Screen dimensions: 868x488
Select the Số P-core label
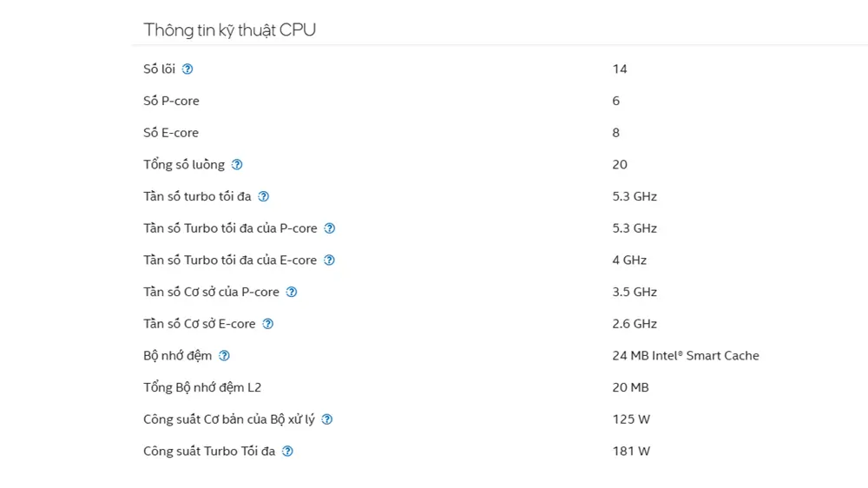click(171, 101)
